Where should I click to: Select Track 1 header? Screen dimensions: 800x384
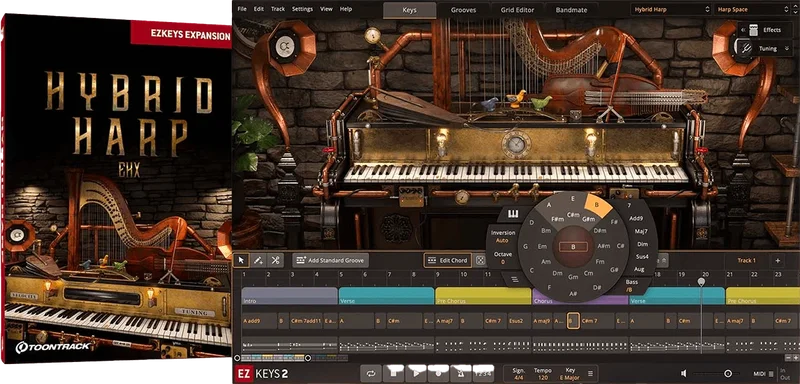pyautogui.click(x=746, y=261)
